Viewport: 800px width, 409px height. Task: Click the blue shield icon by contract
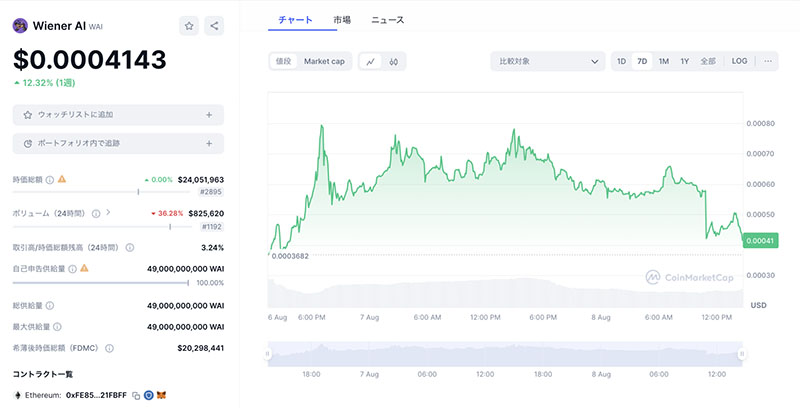148,395
